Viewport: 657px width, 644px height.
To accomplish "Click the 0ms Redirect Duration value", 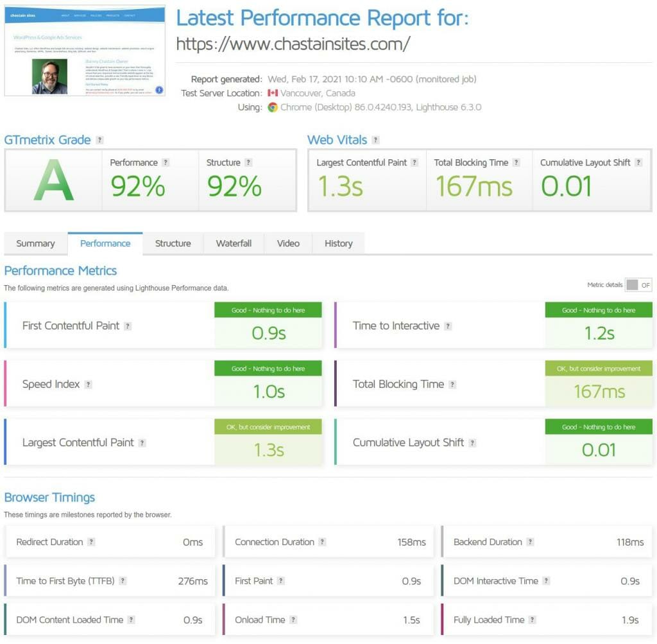I will click(x=192, y=542).
